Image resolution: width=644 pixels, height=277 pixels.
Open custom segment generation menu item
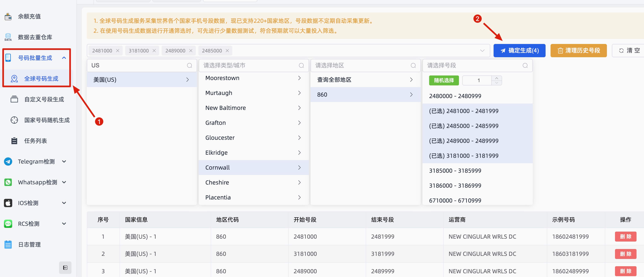(44, 99)
